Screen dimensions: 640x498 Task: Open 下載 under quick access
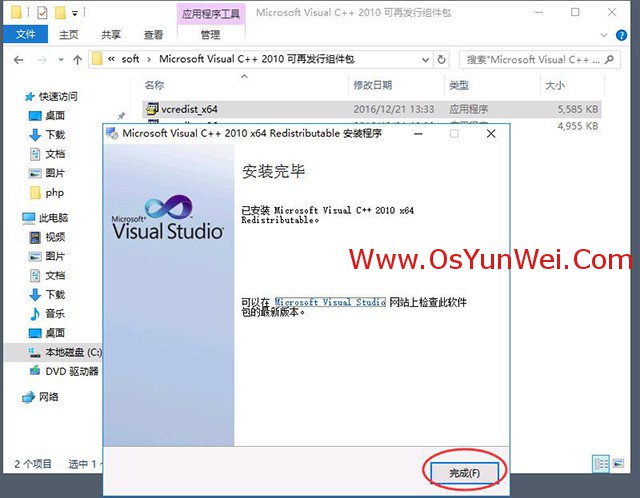coord(55,135)
